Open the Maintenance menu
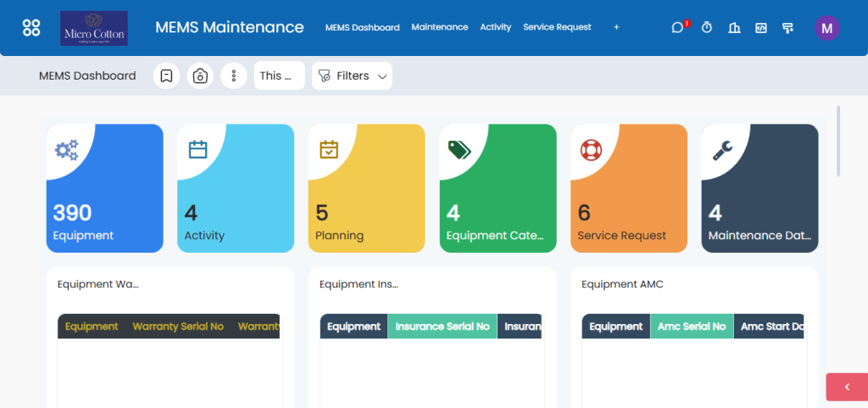 [x=439, y=27]
